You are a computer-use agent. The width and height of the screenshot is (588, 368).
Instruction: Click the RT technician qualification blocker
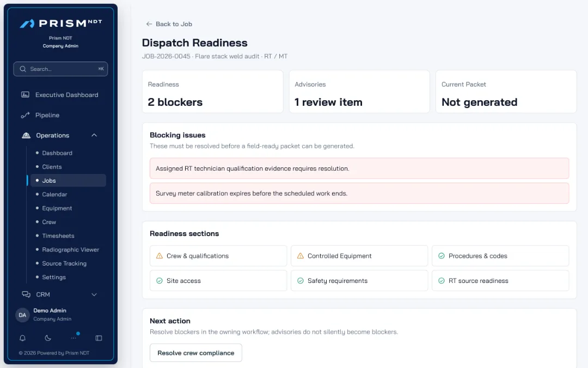tap(359, 168)
